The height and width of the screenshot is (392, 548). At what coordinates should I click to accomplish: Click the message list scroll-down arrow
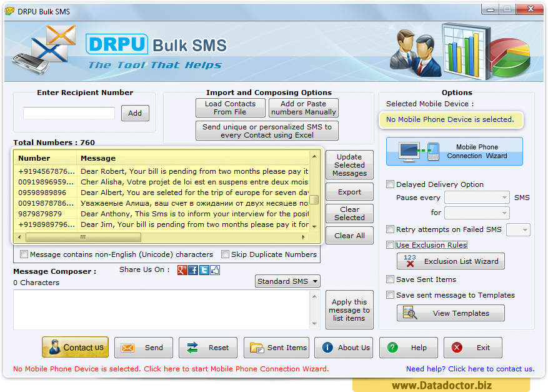pos(314,226)
